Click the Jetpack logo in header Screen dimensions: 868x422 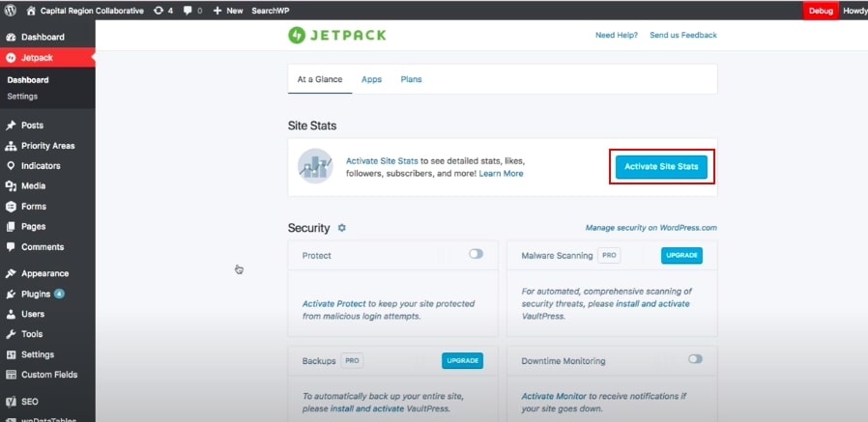point(337,36)
